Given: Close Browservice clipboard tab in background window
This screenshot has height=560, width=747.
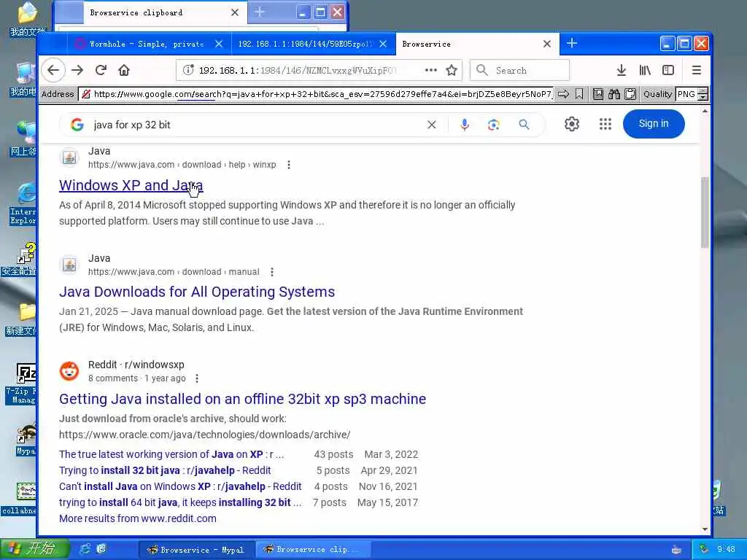Looking at the screenshot, I should coord(235,13).
